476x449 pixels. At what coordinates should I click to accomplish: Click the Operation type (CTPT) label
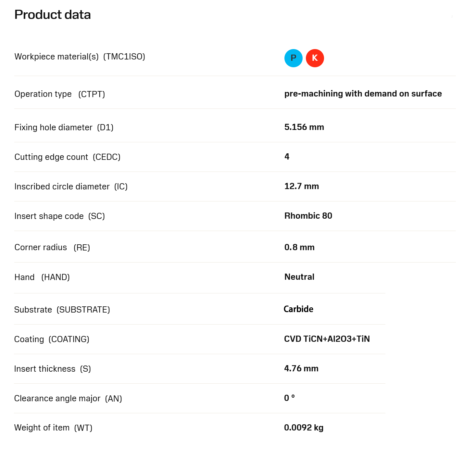(x=60, y=94)
